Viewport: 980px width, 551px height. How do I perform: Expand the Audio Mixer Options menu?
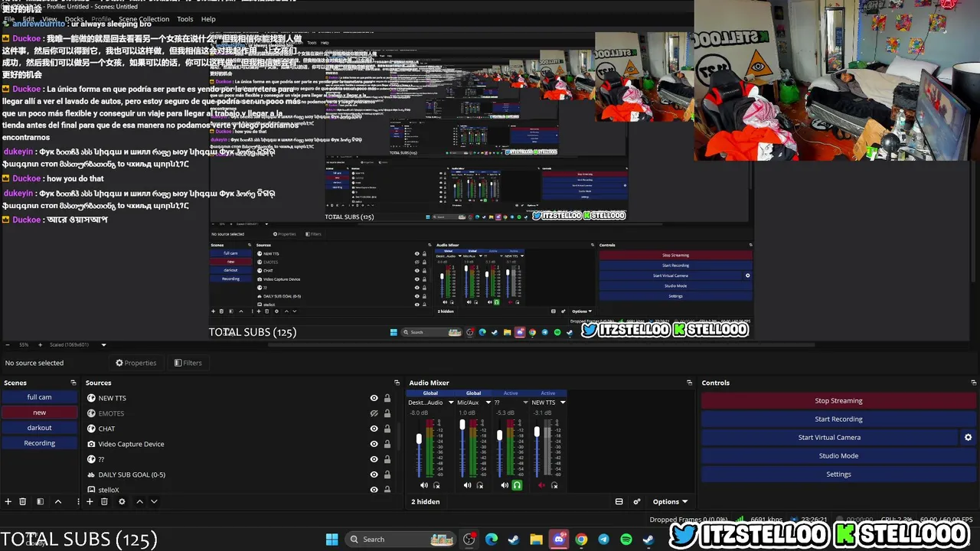pyautogui.click(x=670, y=501)
